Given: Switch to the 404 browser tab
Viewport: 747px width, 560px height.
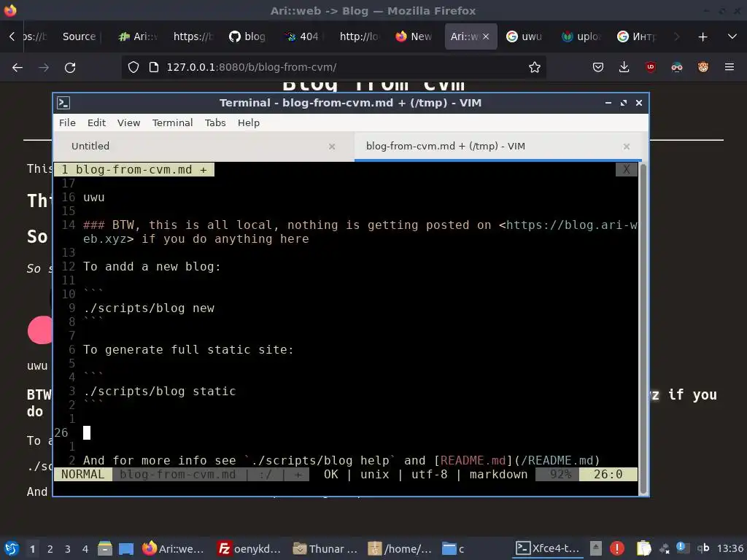Looking at the screenshot, I should pos(301,36).
